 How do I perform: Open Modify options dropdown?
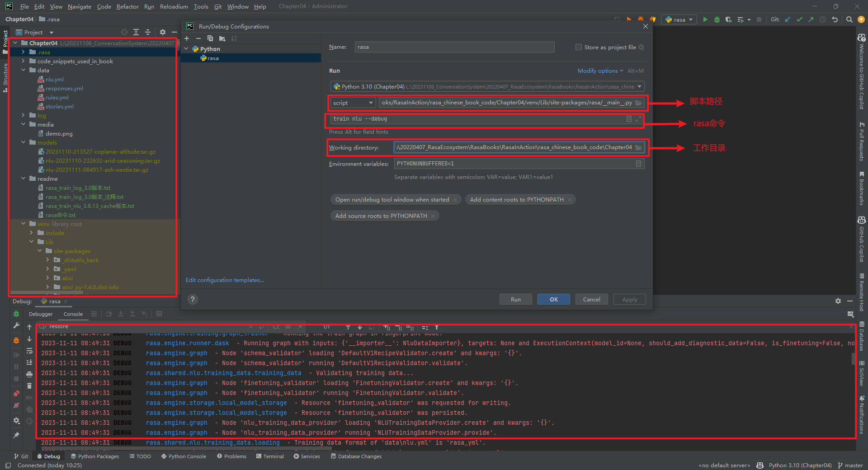point(600,71)
